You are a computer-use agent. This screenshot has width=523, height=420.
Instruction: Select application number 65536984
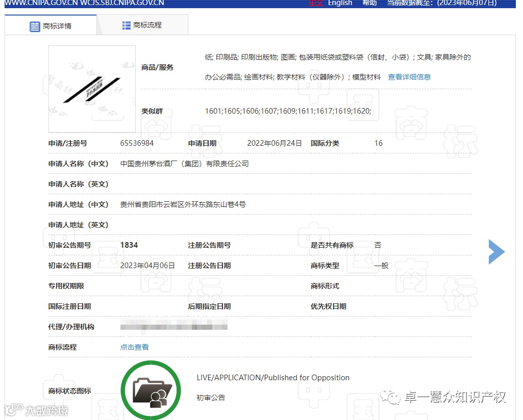(137, 143)
